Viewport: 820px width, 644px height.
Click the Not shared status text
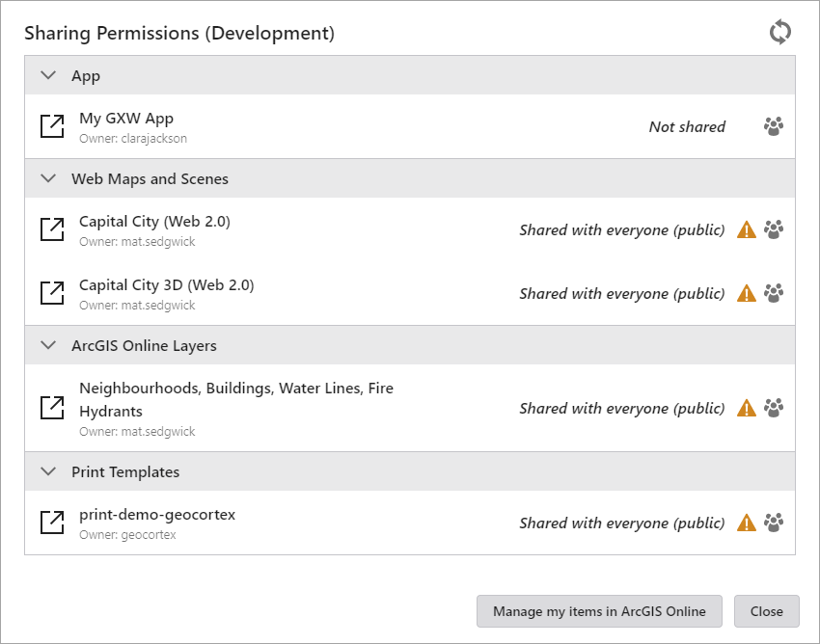pos(686,126)
